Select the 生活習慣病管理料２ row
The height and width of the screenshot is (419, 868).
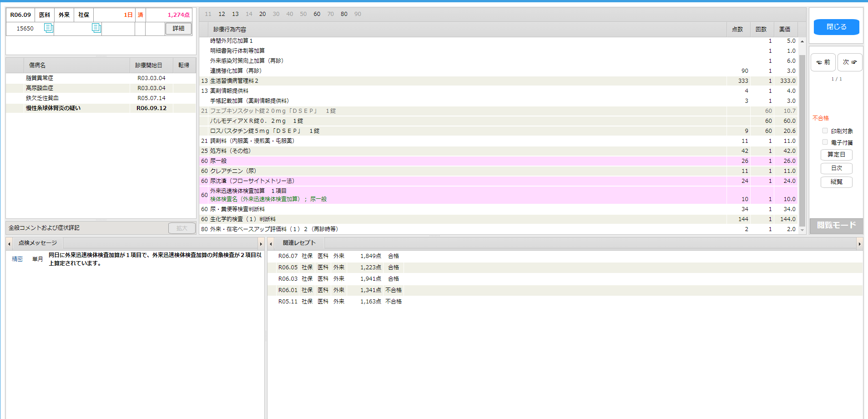(x=499, y=81)
